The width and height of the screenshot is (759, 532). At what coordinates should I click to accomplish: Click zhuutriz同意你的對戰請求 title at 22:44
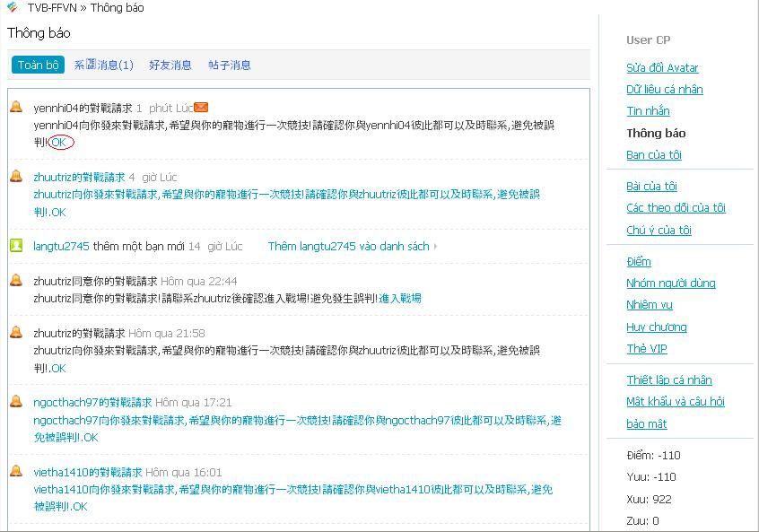coord(95,281)
